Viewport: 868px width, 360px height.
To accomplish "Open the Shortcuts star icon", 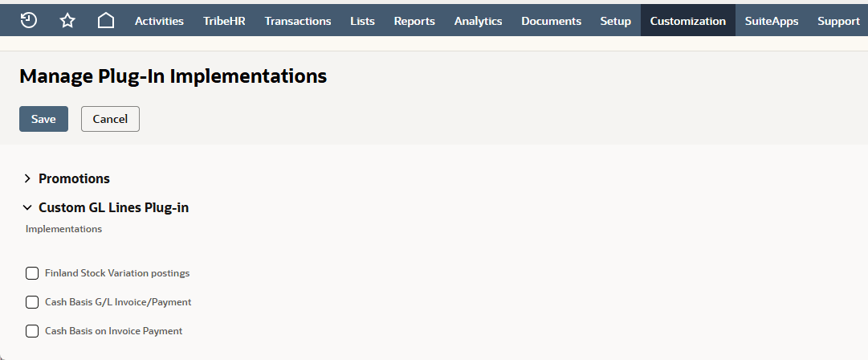I will click(67, 21).
